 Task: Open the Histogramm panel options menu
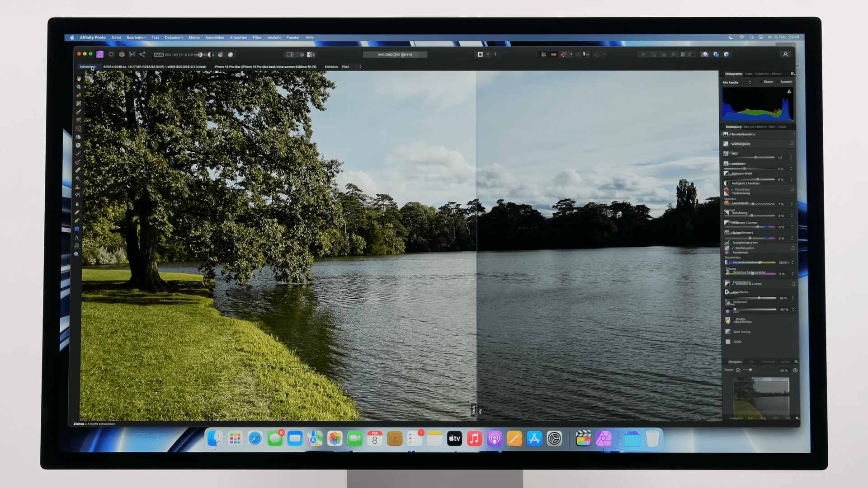coord(792,74)
